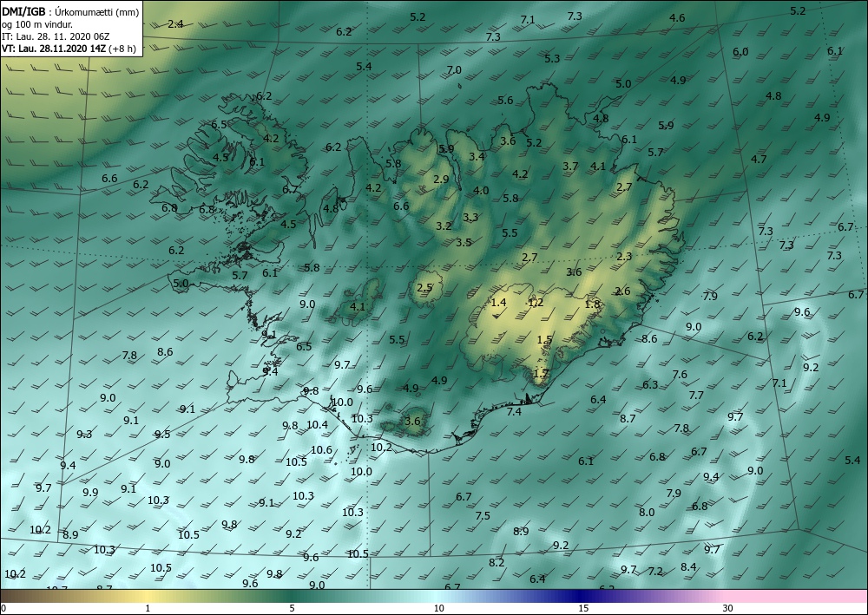Click the 3.3 value on the map
The height and width of the screenshot is (615, 868).
pyautogui.click(x=470, y=218)
